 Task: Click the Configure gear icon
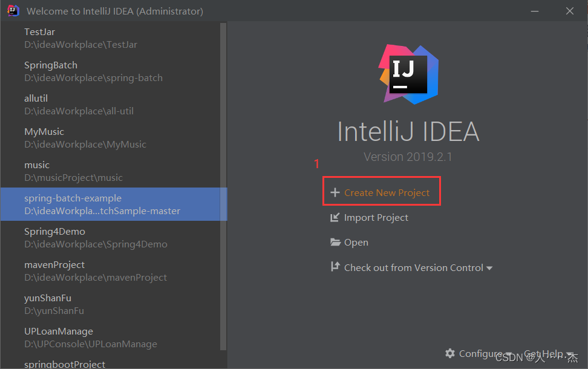(450, 353)
